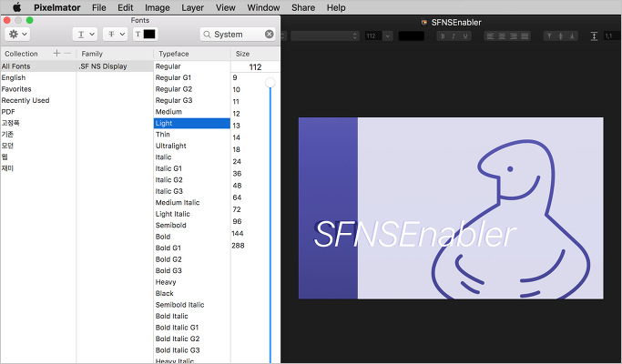Open the File menu
622x364 pixels.
(98, 7)
